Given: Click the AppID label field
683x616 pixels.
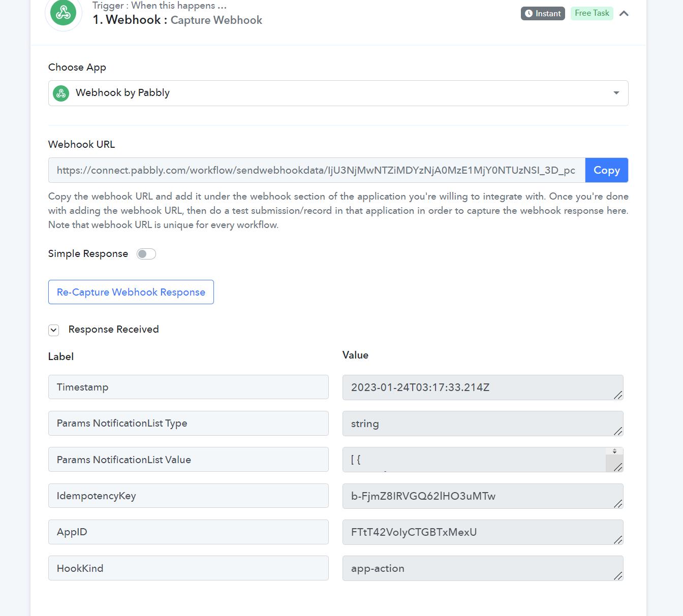Looking at the screenshot, I should pos(189,532).
